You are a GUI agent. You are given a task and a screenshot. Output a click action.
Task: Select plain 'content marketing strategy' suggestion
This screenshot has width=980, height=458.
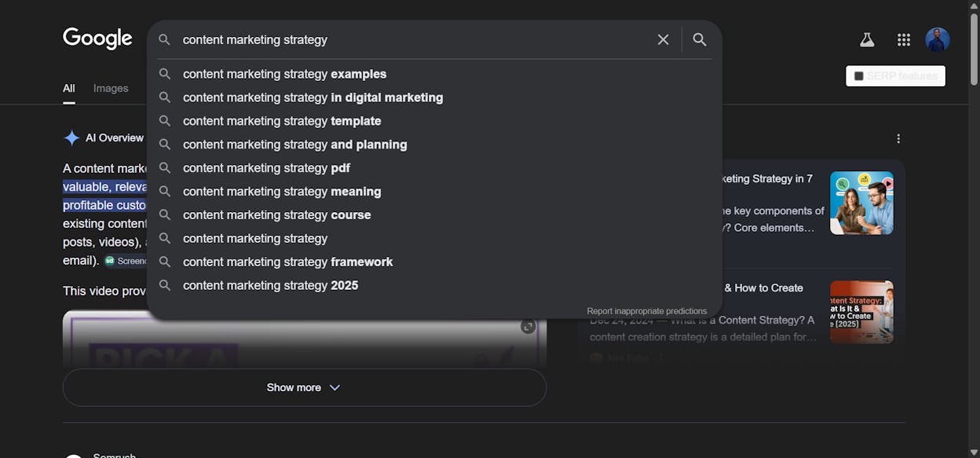[x=434, y=238]
